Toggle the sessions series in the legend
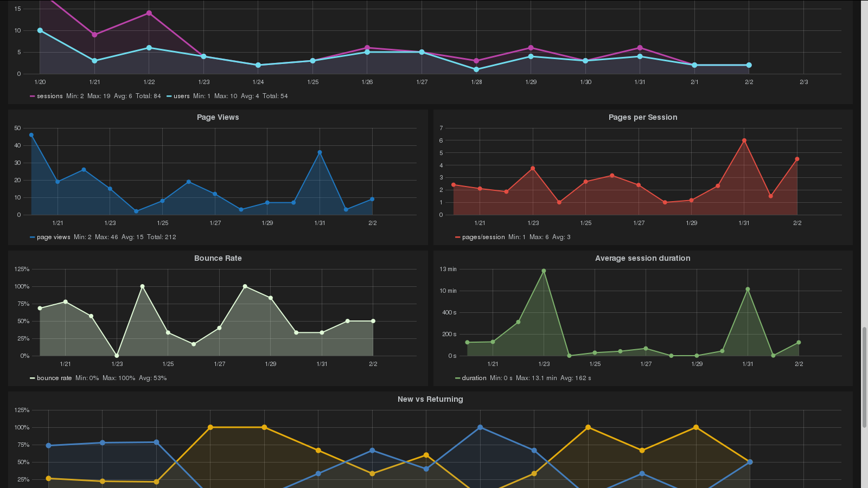The height and width of the screenshot is (488, 868). (49, 96)
